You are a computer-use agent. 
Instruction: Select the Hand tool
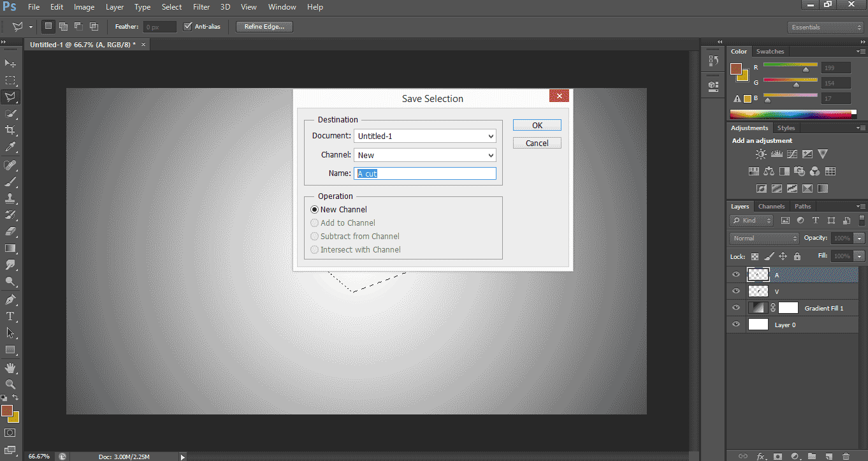point(10,368)
